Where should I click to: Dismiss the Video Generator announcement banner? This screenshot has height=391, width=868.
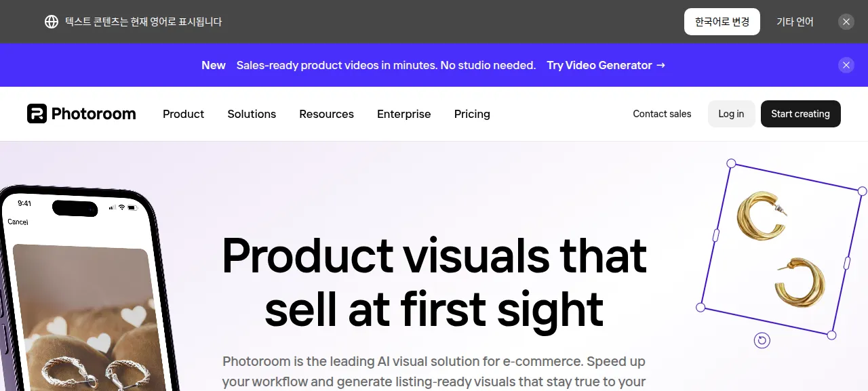(x=846, y=65)
